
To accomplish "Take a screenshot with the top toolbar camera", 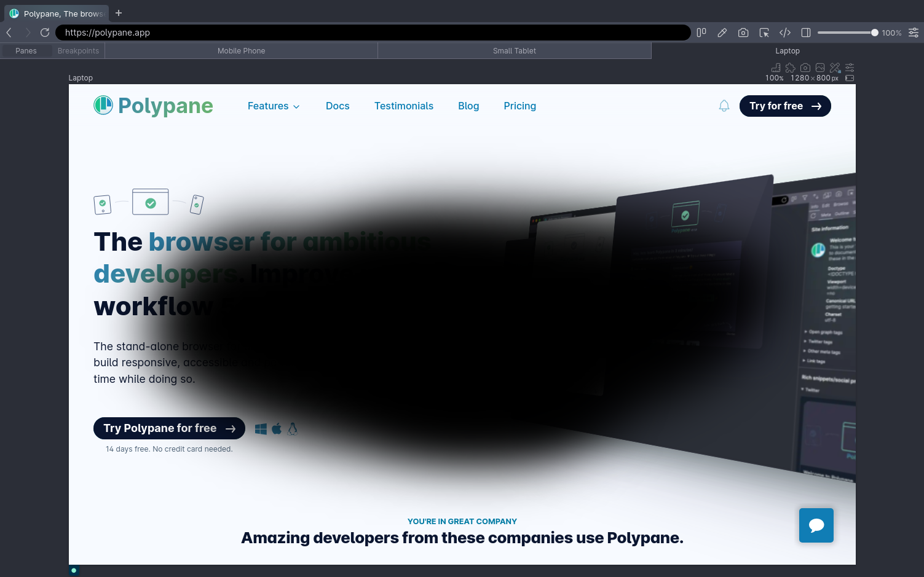I will pyautogui.click(x=743, y=33).
